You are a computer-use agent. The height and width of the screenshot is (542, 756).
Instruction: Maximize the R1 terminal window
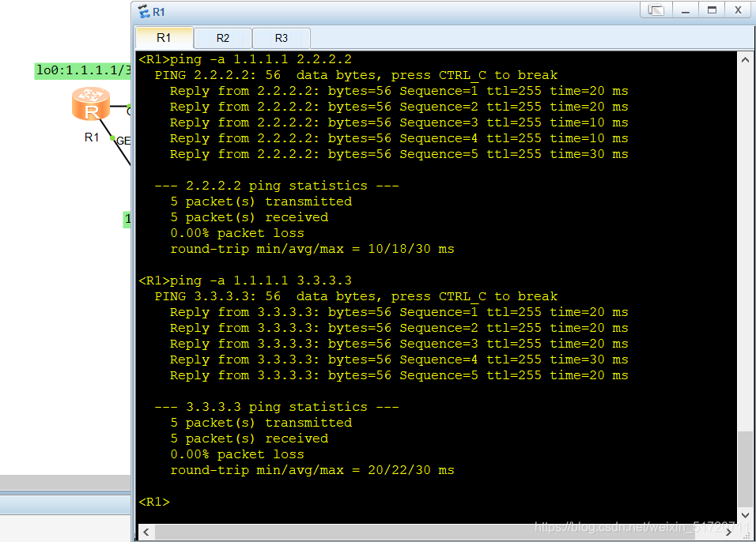coord(712,10)
